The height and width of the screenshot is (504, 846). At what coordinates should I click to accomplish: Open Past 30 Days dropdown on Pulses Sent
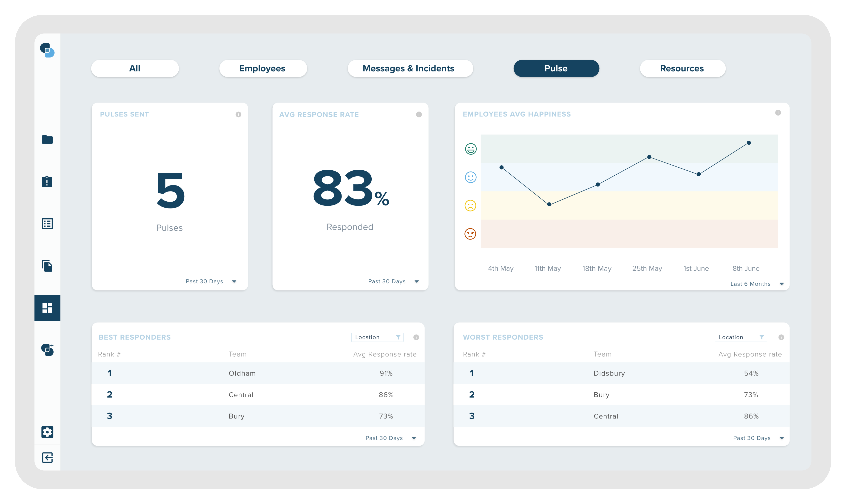[x=211, y=281]
